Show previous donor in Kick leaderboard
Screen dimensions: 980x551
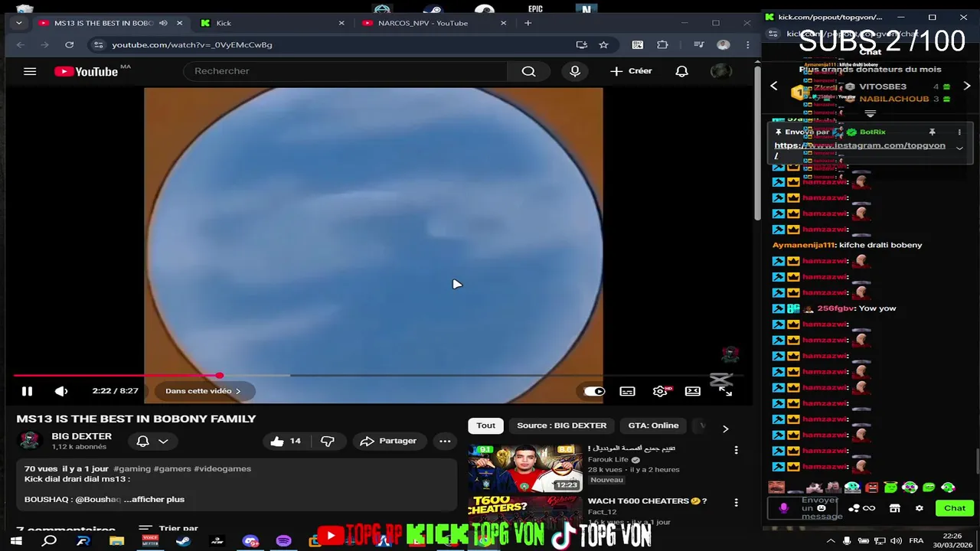click(773, 86)
